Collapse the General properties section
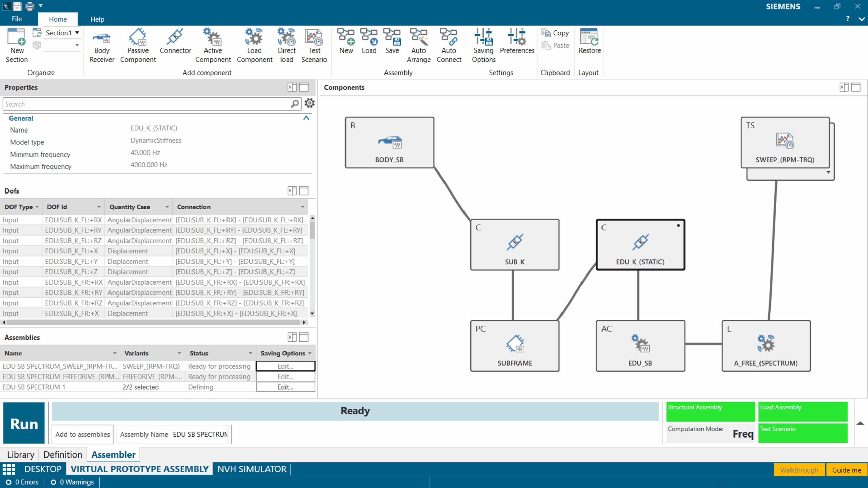 pos(306,118)
